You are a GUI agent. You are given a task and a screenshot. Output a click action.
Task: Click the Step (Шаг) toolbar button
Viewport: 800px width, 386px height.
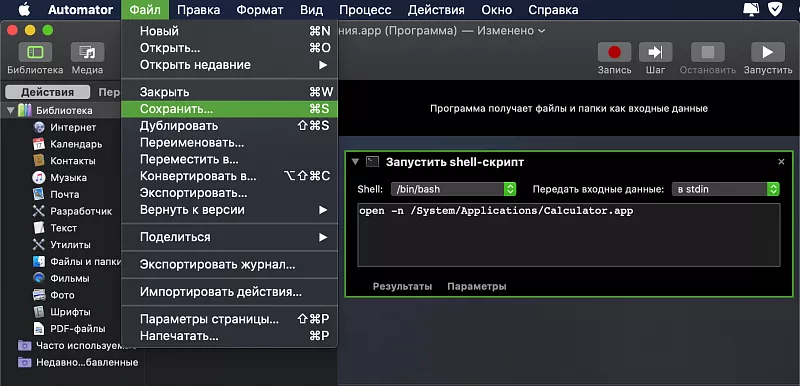[655, 52]
